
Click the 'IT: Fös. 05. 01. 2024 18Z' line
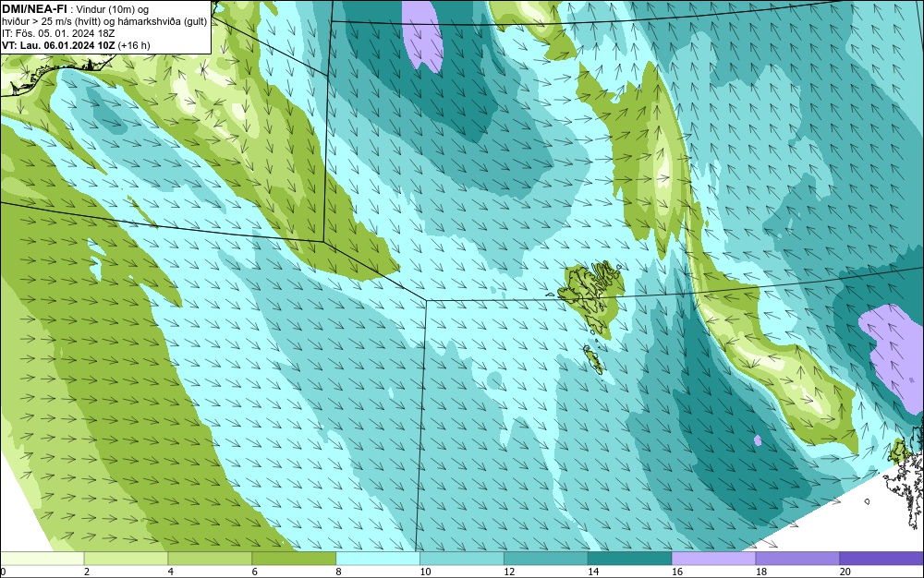[58, 33]
